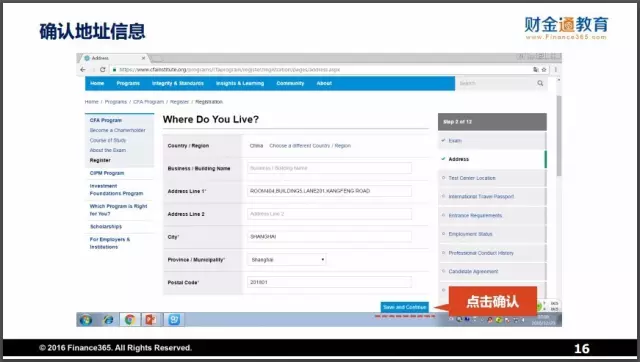
Task: Launch Internet Explorer from taskbar
Action: [x=108, y=320]
